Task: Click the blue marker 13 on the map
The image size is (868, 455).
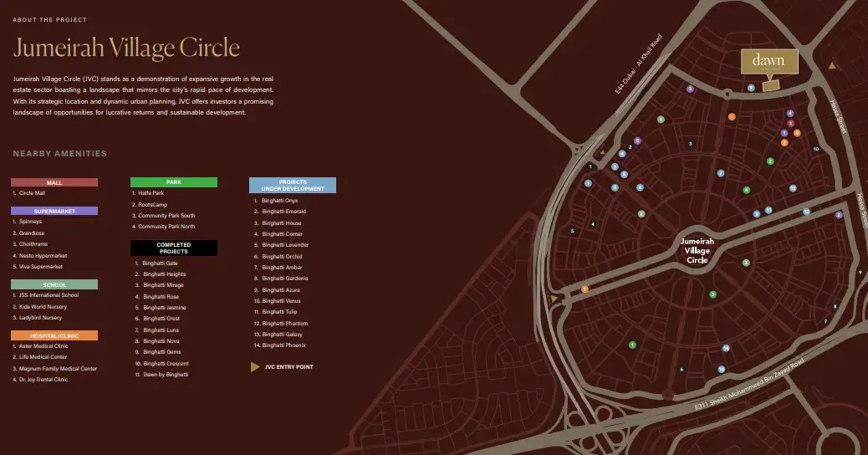Action: (x=793, y=188)
